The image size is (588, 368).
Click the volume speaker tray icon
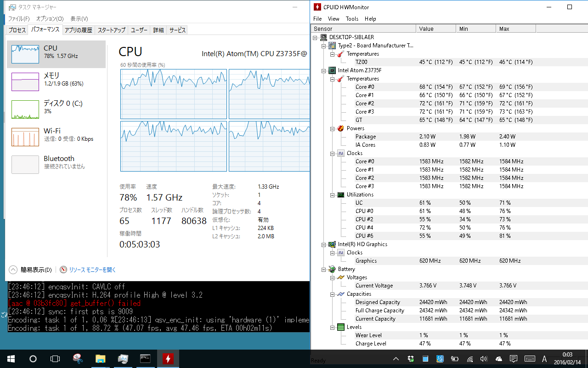tap(484, 359)
